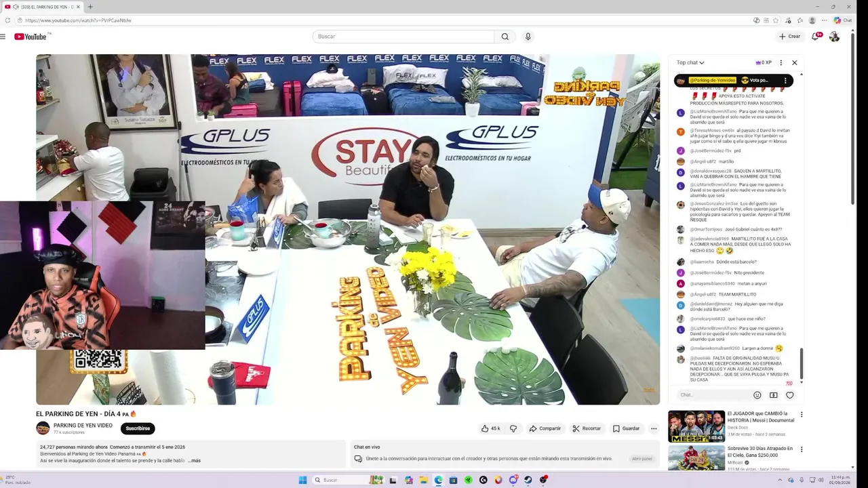Image resolution: width=868 pixels, height=488 pixels.
Task: Open browser settings and more ellipsis
Action: [825, 20]
